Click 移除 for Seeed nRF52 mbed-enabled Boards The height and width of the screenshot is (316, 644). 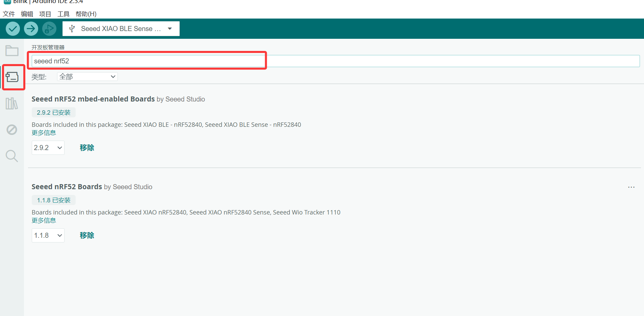click(87, 148)
